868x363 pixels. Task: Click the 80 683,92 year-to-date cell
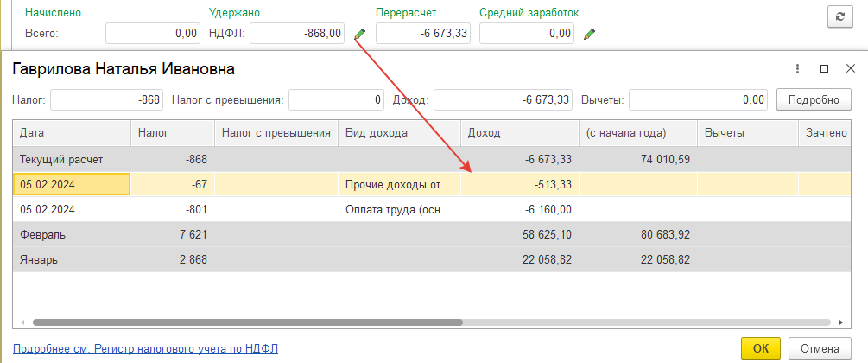637,234
